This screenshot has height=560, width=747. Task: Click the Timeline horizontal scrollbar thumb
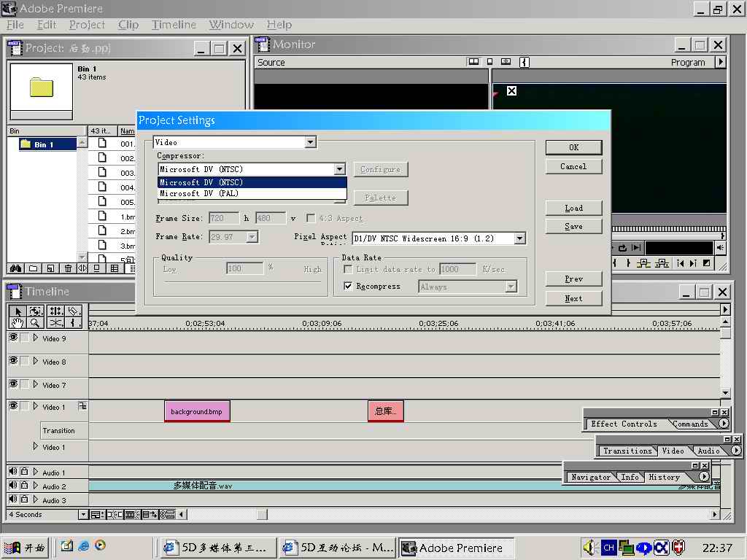click(262, 514)
